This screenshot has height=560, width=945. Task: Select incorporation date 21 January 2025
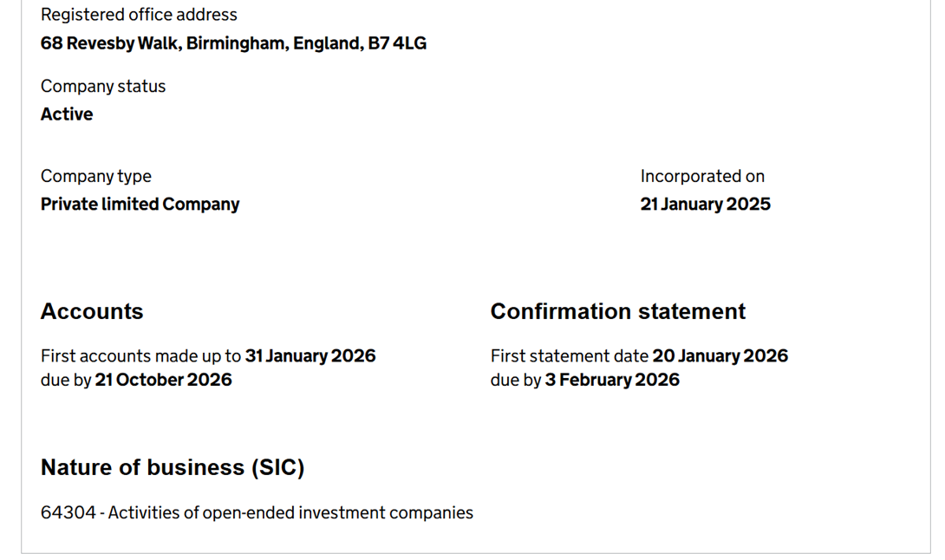click(x=705, y=205)
